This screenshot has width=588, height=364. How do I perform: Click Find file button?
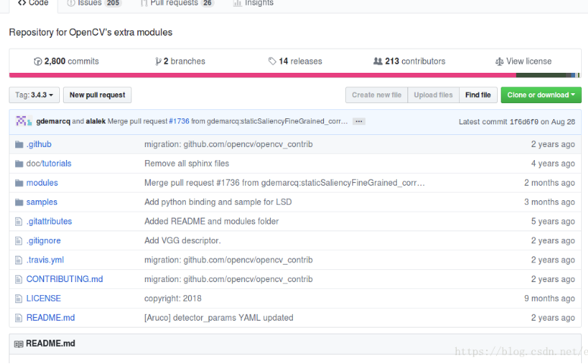point(478,96)
